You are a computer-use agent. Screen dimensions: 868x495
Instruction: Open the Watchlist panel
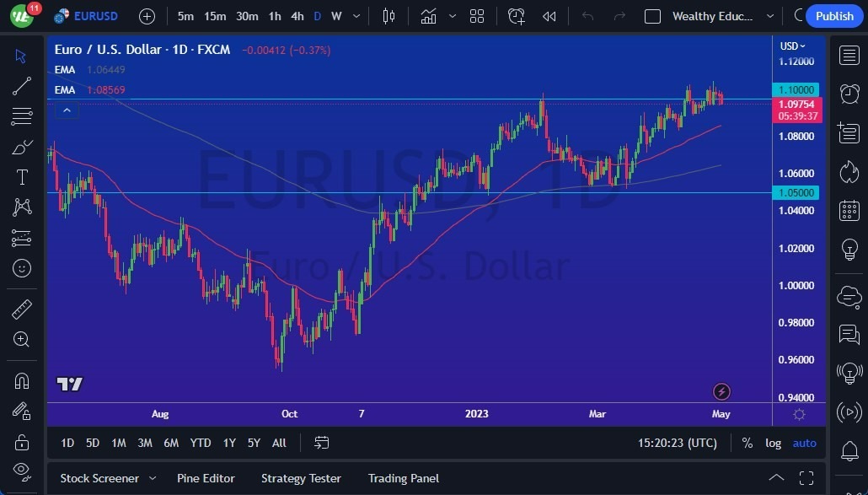tap(849, 55)
